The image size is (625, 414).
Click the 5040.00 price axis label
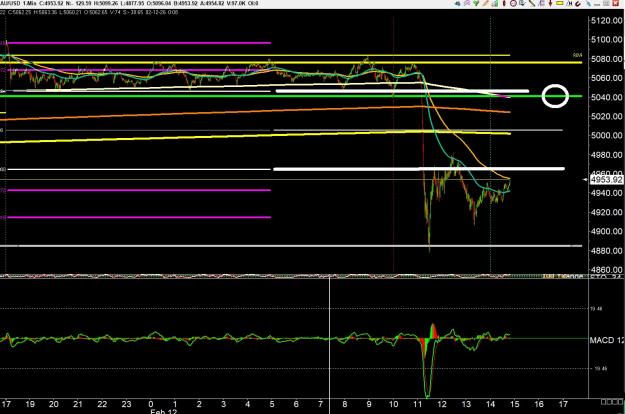606,97
